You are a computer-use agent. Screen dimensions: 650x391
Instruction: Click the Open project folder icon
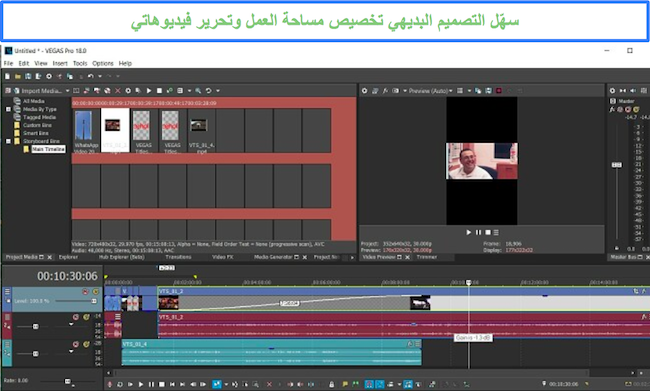point(18,76)
